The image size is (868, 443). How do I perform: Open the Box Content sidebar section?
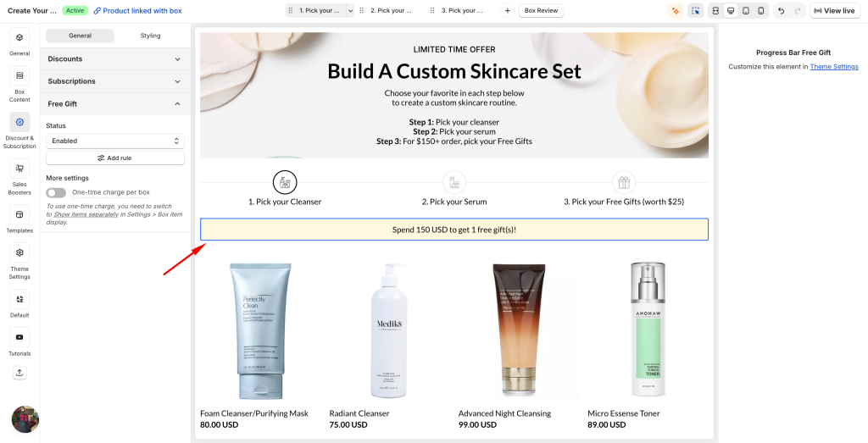(x=19, y=75)
